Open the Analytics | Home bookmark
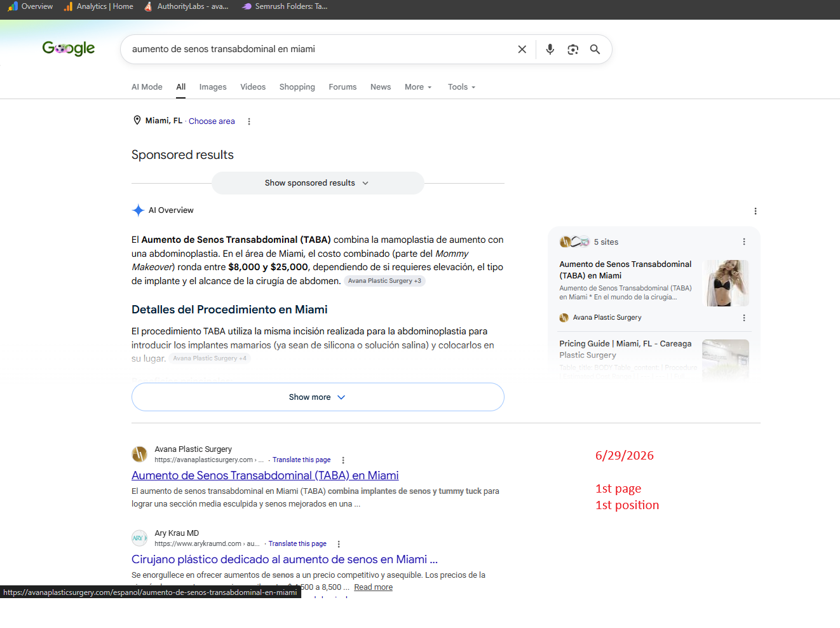 pos(98,6)
